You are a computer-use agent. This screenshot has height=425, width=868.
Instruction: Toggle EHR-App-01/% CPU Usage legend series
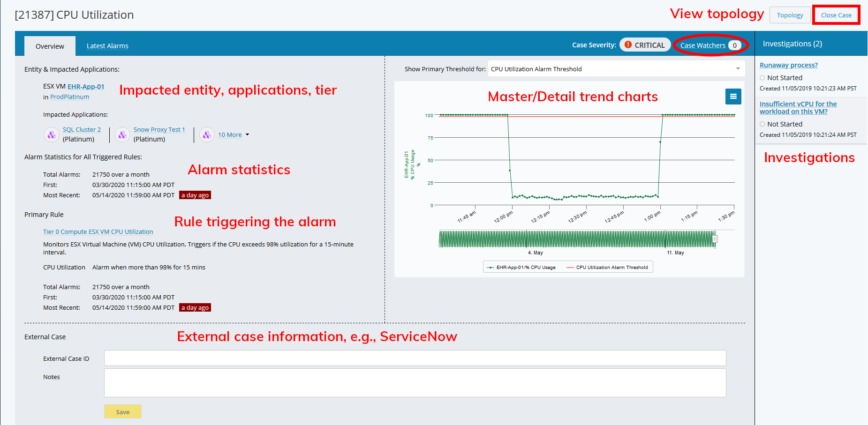pos(521,267)
